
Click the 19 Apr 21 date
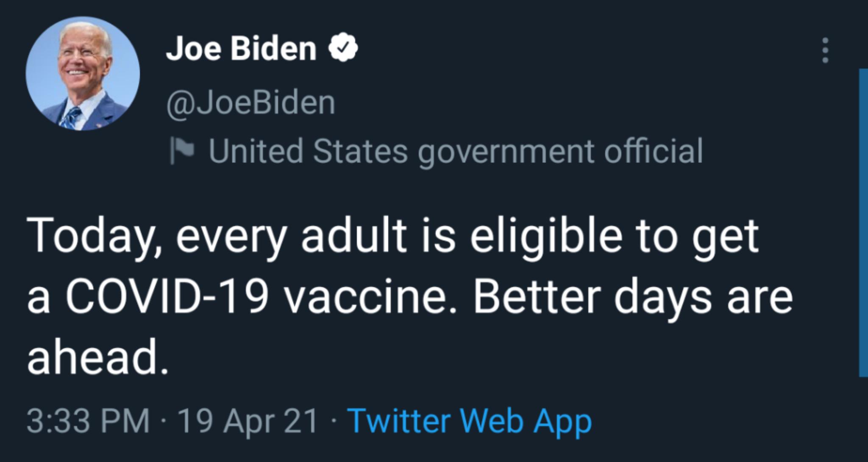coord(248,421)
